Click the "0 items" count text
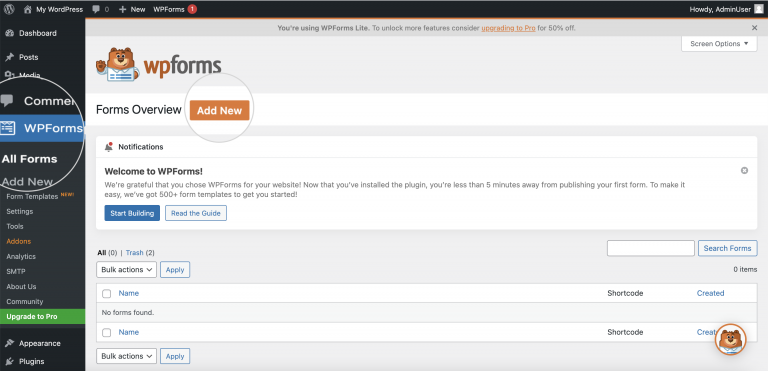This screenshot has height=371, width=768. [745, 269]
